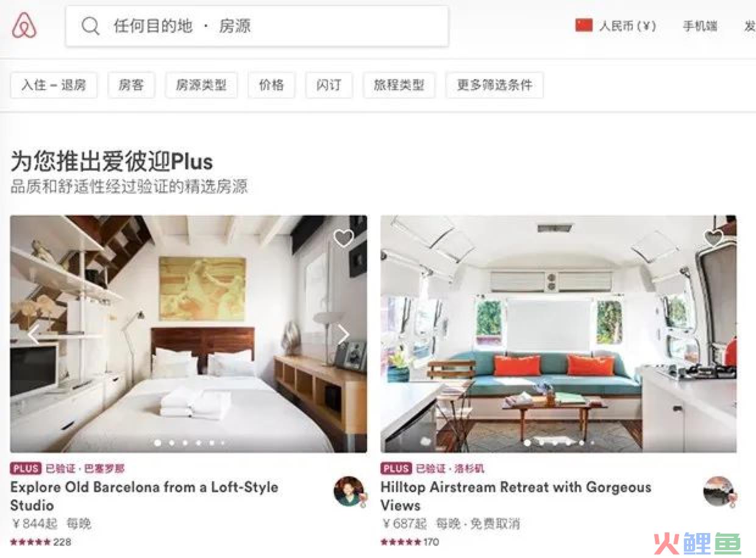Open the 手机端 menu item
756x558 pixels.
700,26
